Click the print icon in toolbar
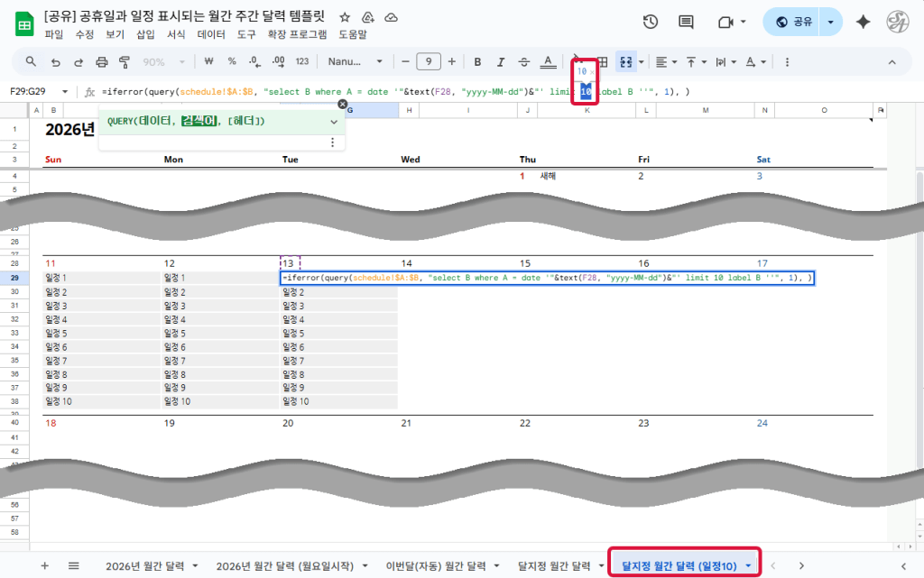924x578 pixels. pyautogui.click(x=102, y=62)
